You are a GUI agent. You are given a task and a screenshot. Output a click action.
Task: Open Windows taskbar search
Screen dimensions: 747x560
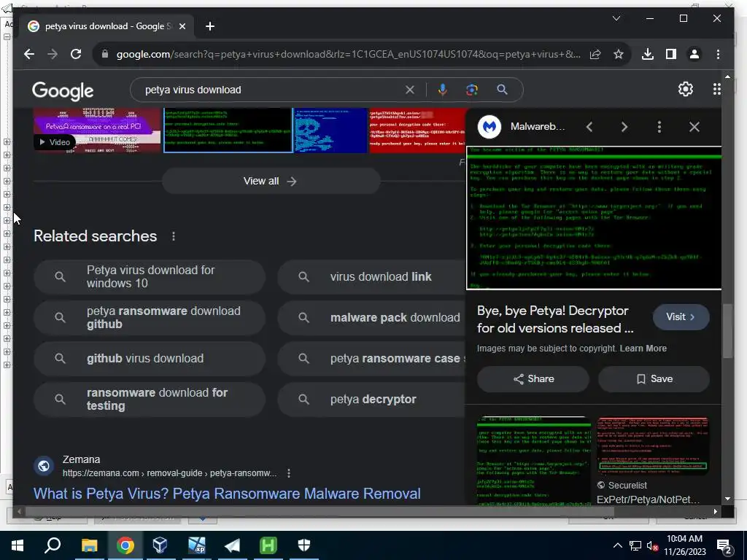pos(53,545)
